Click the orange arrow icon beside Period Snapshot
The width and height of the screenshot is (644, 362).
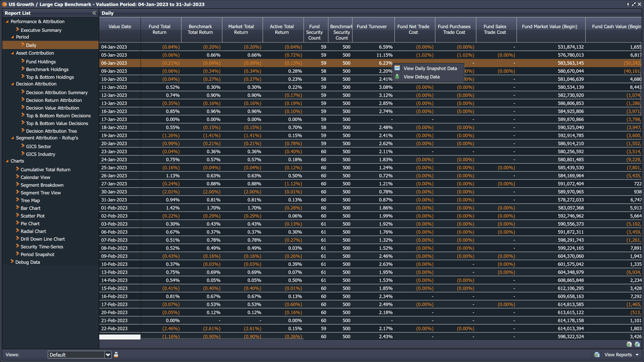tap(18, 254)
